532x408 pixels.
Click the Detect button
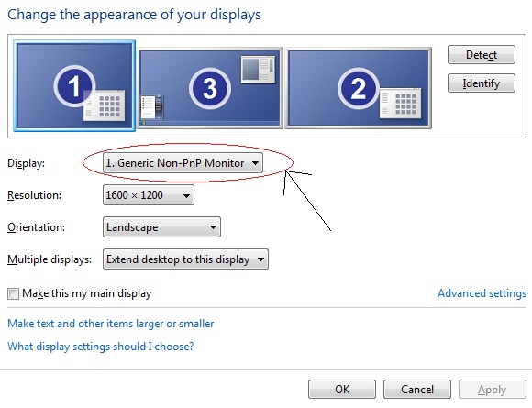pyautogui.click(x=482, y=55)
